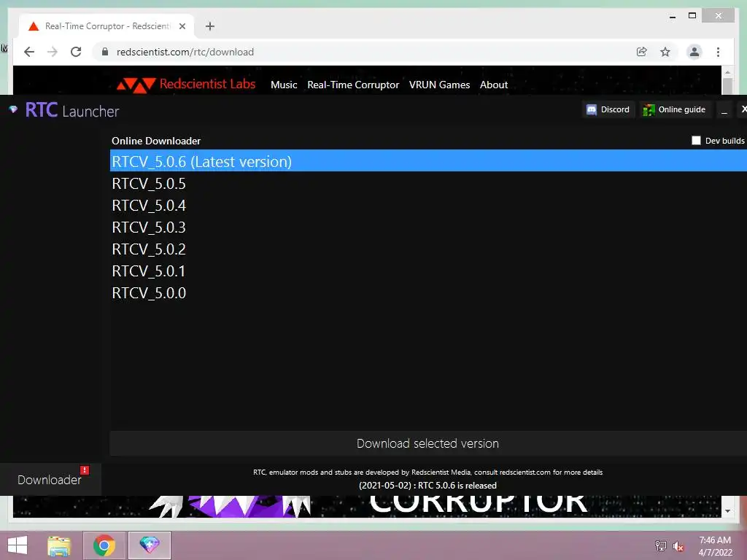Select RTCV_5.0.1 in the version list
Screen dimensions: 747x560
pyautogui.click(x=428, y=271)
